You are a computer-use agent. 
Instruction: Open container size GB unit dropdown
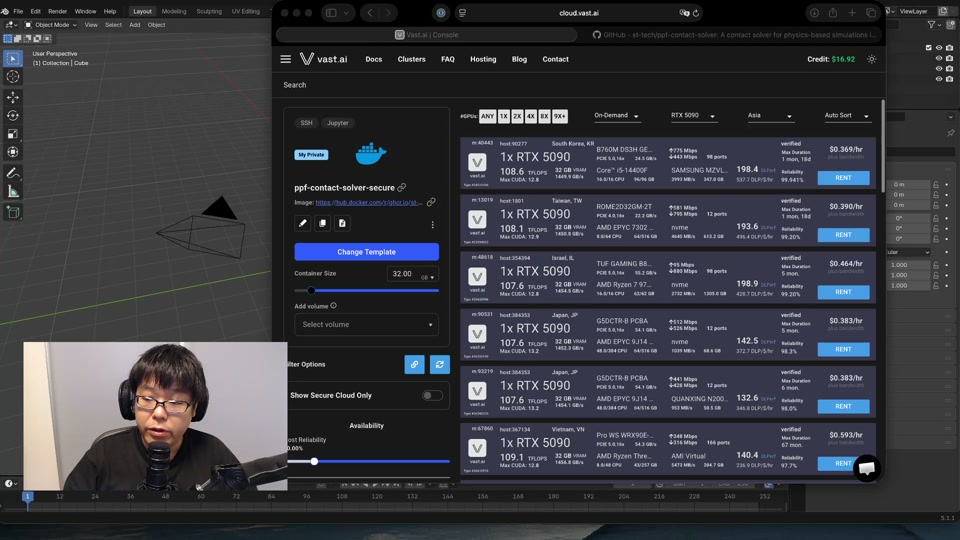(x=427, y=277)
